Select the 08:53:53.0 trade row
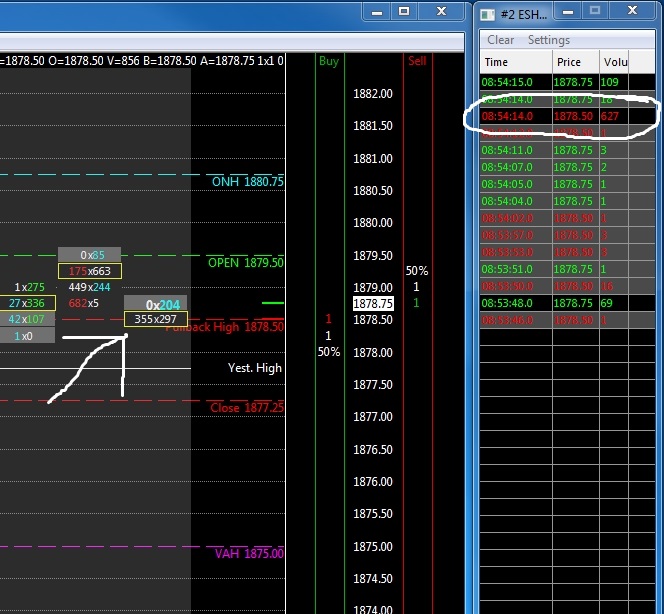 coord(567,252)
